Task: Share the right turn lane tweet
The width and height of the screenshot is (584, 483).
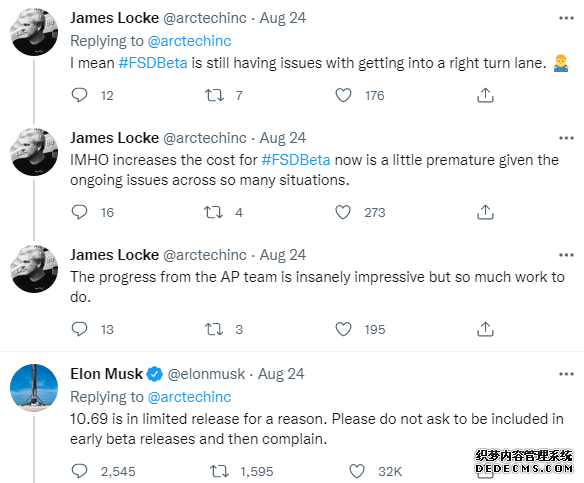Action: [485, 95]
